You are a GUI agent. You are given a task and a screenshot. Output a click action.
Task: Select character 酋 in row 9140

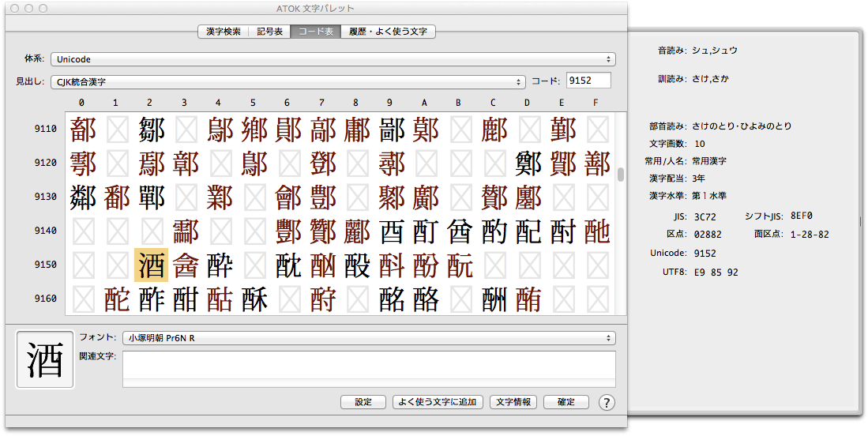tap(460, 231)
